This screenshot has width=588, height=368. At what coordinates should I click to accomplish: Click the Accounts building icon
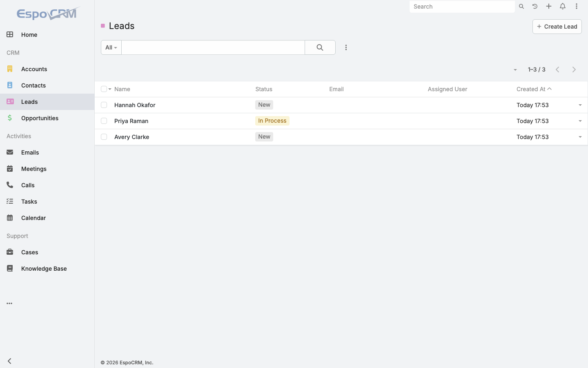point(10,69)
